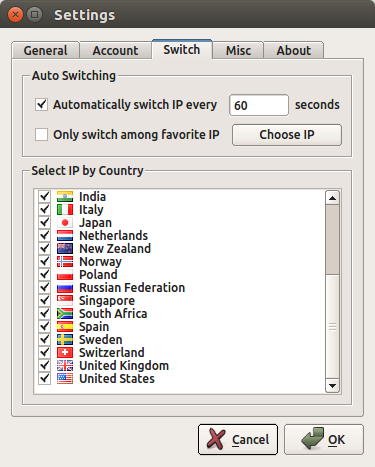This screenshot has height=467, width=375.
Task: Click the South Africa flag icon
Action: click(x=65, y=314)
